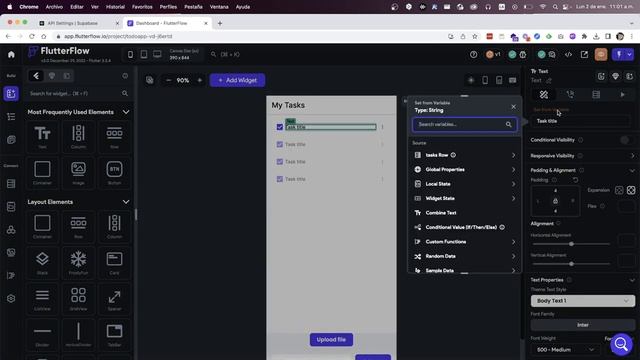Add the Image widget element

78,173
